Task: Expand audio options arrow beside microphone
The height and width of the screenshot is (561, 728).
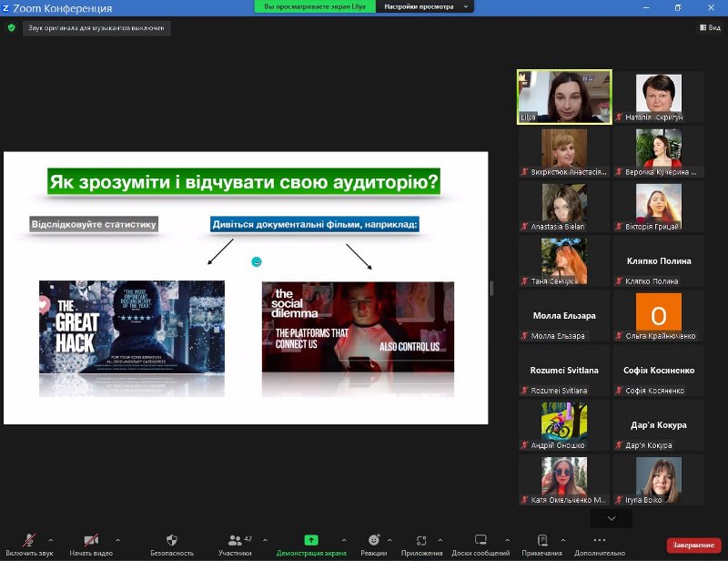Action: click(x=50, y=539)
